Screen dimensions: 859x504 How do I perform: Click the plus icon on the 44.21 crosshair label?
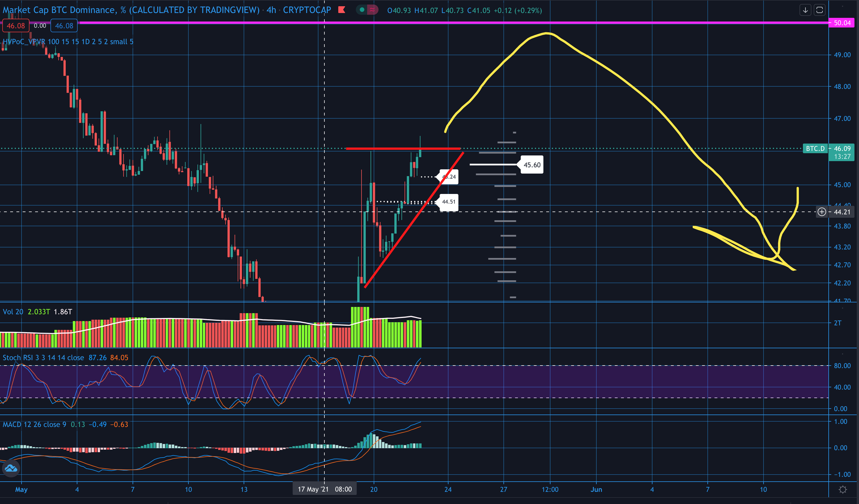[822, 212]
